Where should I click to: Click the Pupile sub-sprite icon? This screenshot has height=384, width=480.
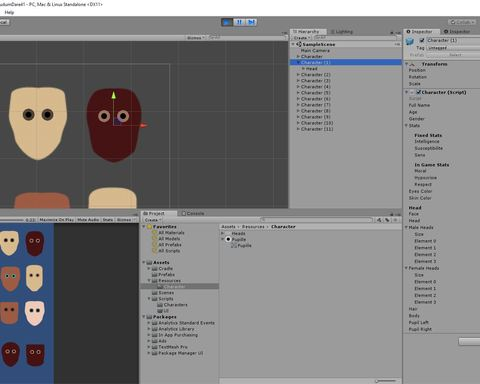tap(234, 246)
